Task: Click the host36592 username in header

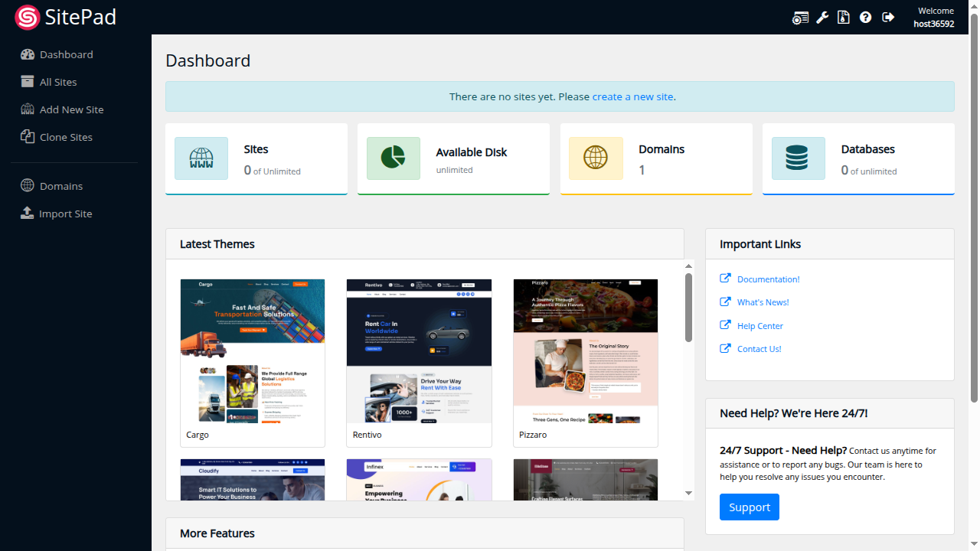Action: coord(934,24)
